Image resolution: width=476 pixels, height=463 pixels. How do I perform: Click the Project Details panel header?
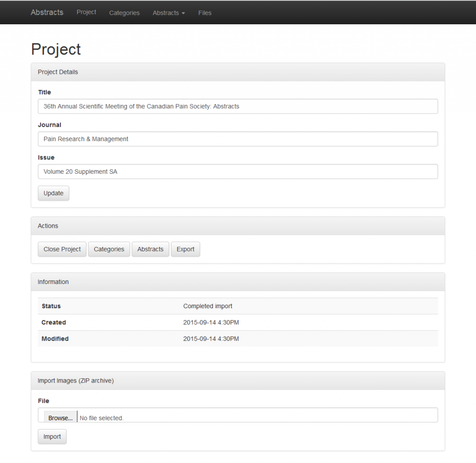pyautogui.click(x=58, y=72)
